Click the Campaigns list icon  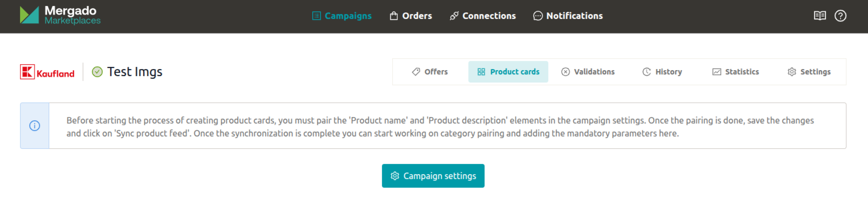click(x=317, y=16)
